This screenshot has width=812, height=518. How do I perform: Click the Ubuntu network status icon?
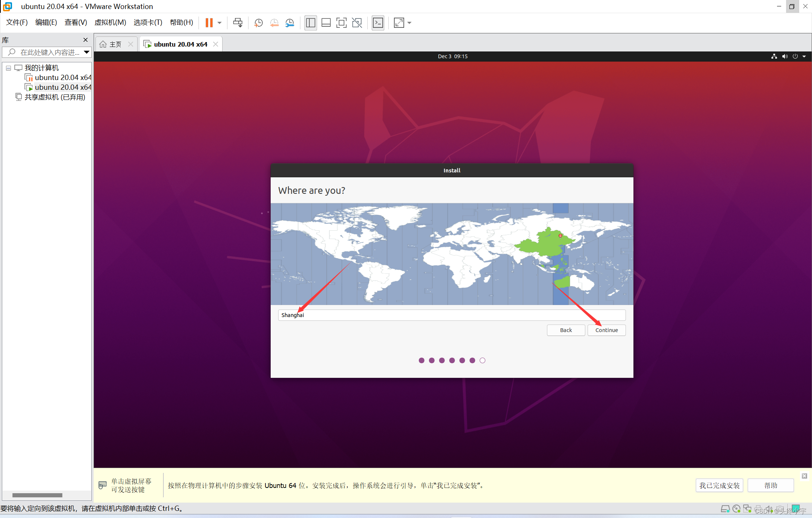coord(774,56)
